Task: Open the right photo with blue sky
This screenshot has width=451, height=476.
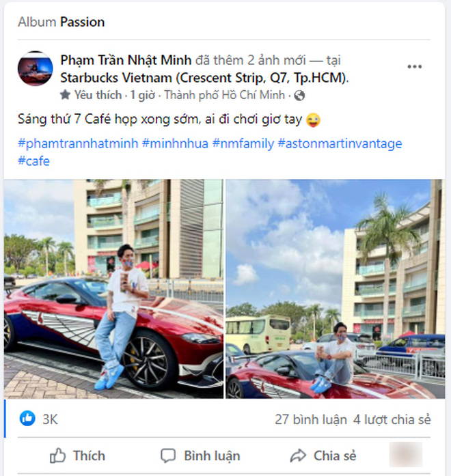Action: click(335, 289)
